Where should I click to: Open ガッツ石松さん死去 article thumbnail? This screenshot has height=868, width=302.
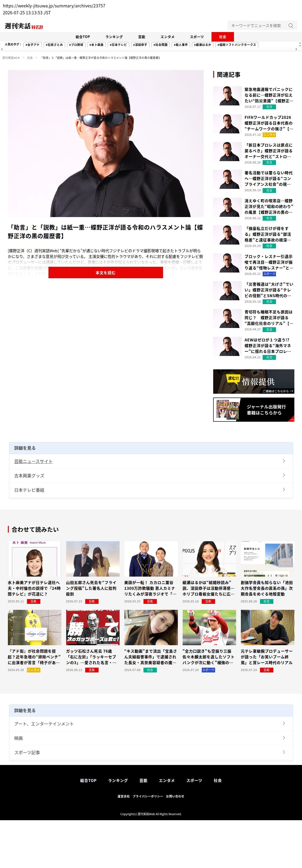[93, 628]
